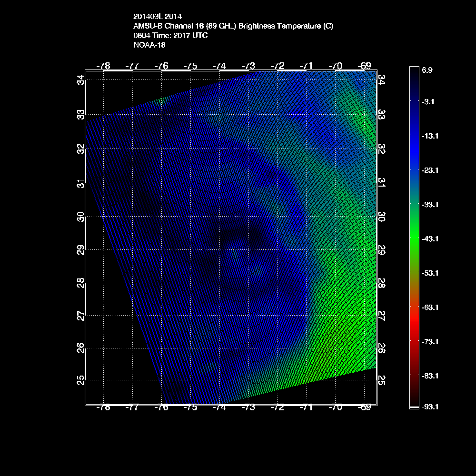Click the 6.9 label atop the colorbar

point(427,69)
